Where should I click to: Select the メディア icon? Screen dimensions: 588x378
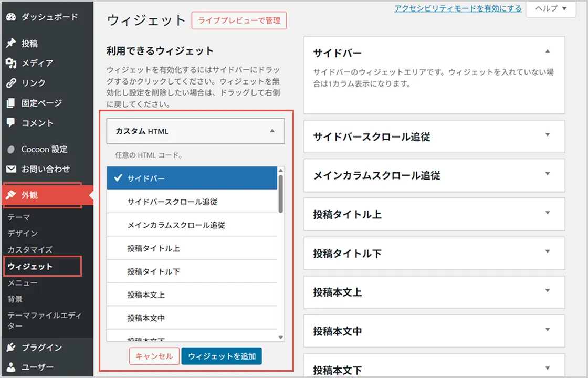tap(12, 63)
